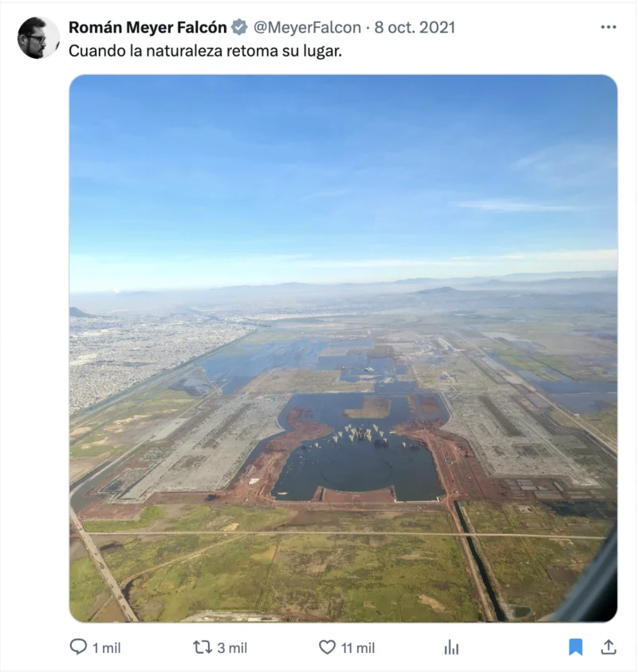
Task: Open Román Meyer Falcón's profile avatar
Action: [x=38, y=37]
